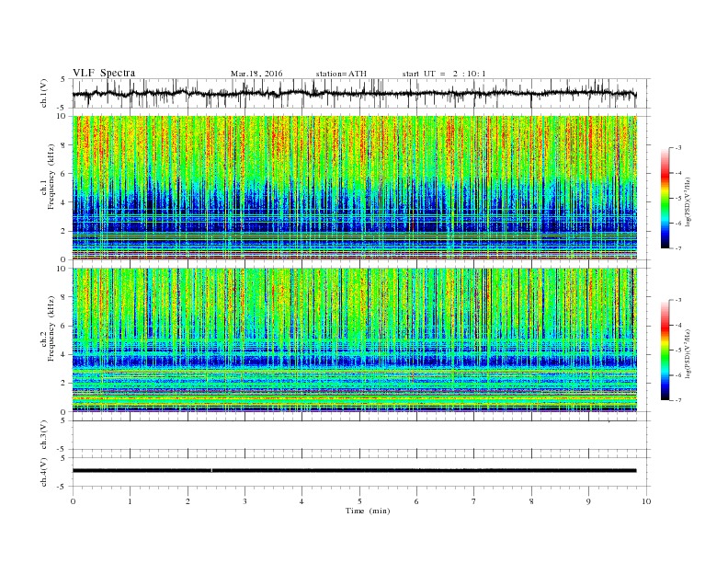
Task: Click the "-7" tick on ch.2 colorbar
Action: 677,400
